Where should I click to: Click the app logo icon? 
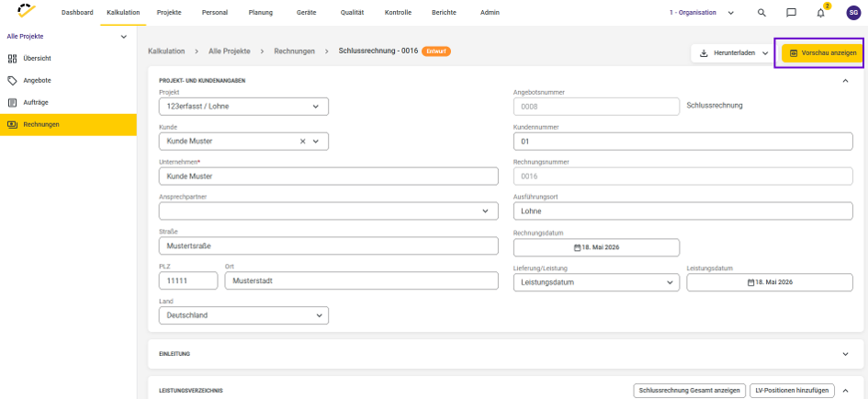point(26,10)
